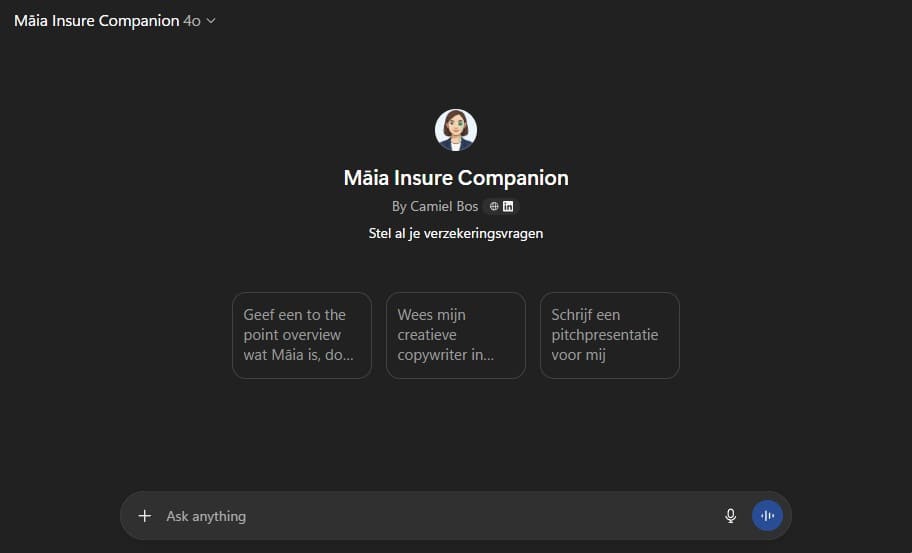Click the "Stel al je verzekeringsvragen" description
Viewport: 912px width, 553px height.
pos(456,234)
